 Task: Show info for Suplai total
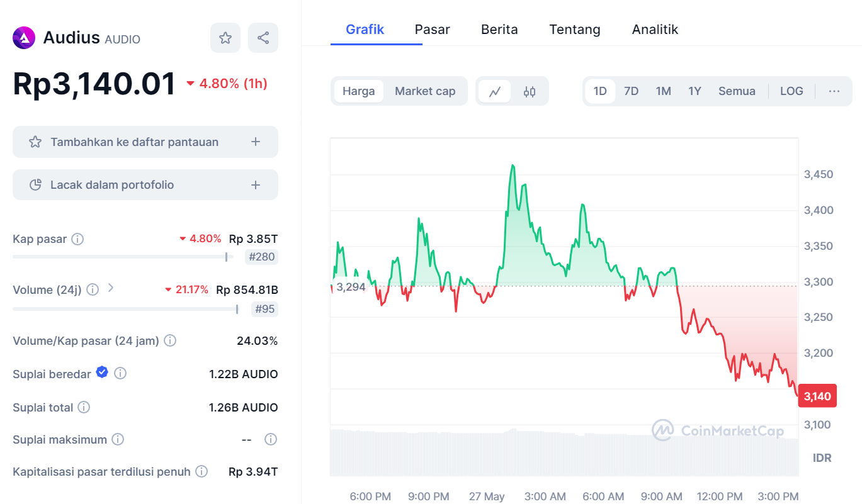(x=84, y=408)
